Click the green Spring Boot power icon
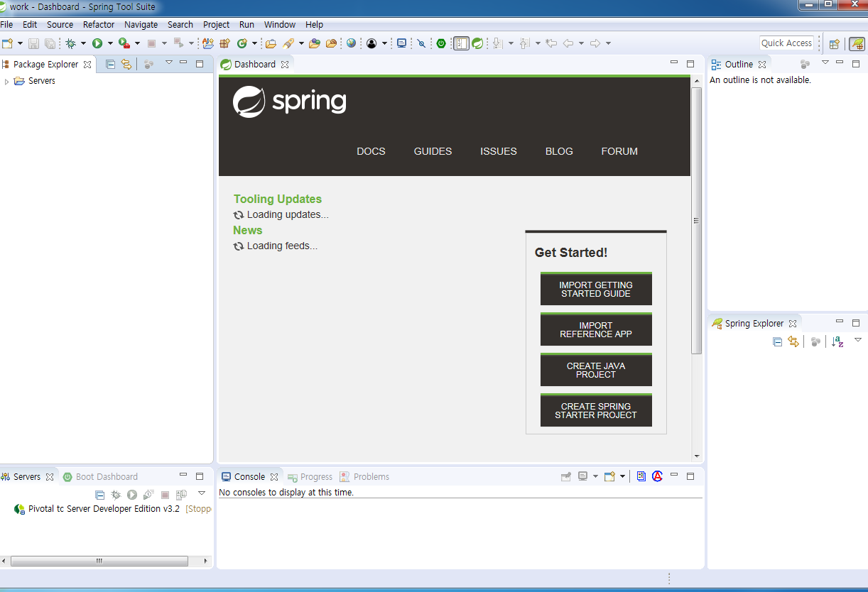This screenshot has width=868, height=592. coord(441,43)
